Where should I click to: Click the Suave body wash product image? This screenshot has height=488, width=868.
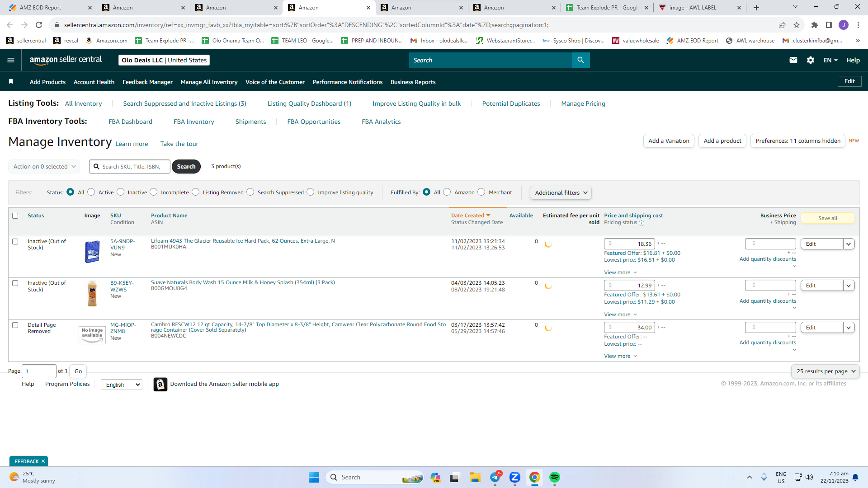[x=92, y=293]
